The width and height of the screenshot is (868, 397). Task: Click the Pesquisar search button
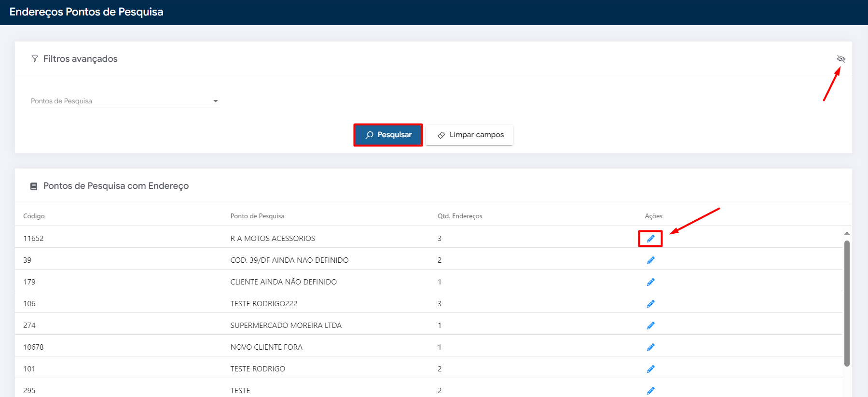[388, 135]
